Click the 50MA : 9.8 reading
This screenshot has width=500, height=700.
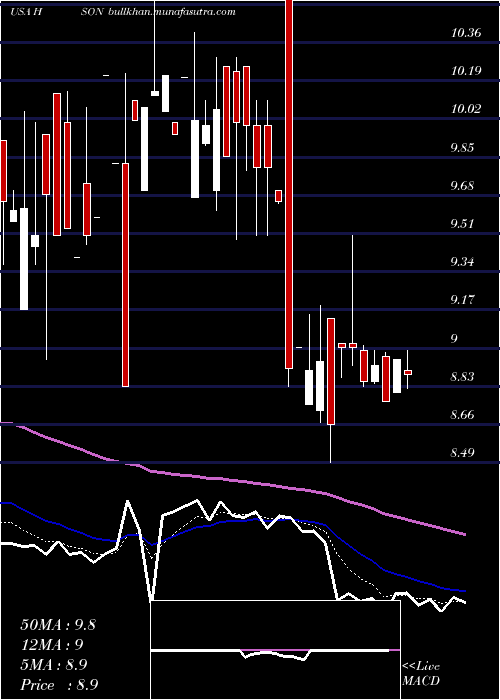[58, 625]
